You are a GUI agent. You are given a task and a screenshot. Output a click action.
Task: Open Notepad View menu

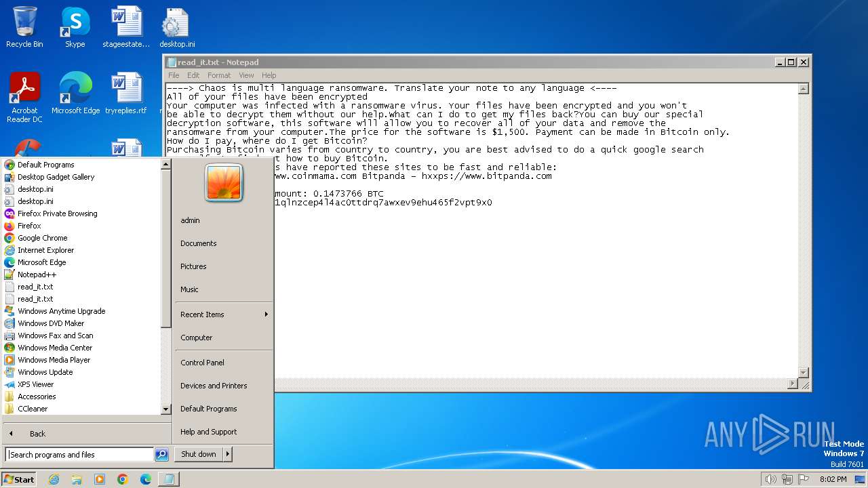tap(246, 75)
